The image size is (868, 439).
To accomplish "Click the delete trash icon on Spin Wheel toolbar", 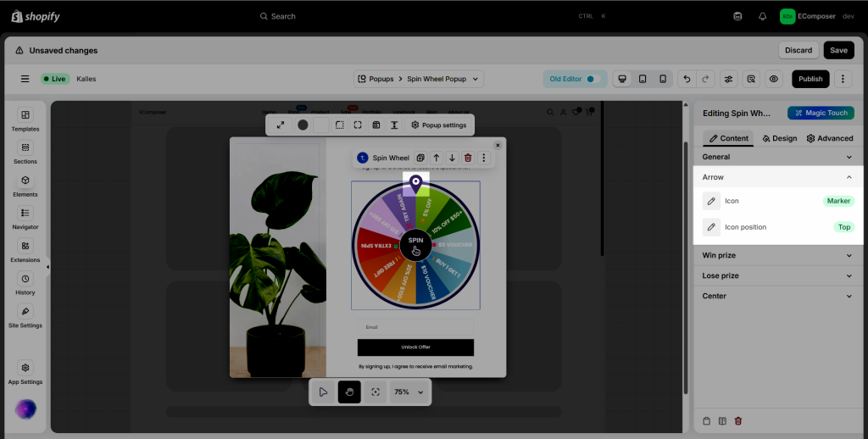I will tap(468, 158).
